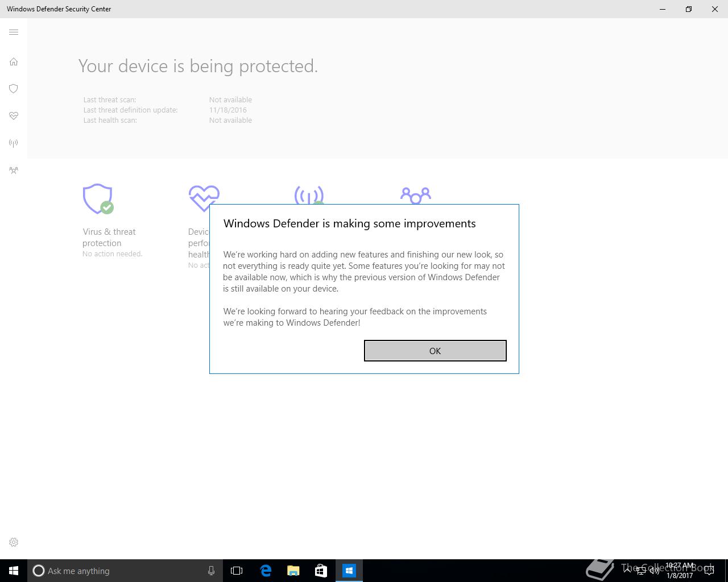Image resolution: width=728 pixels, height=582 pixels.
Task: Open Device performance & health sidebar heart icon
Action: coord(14,116)
